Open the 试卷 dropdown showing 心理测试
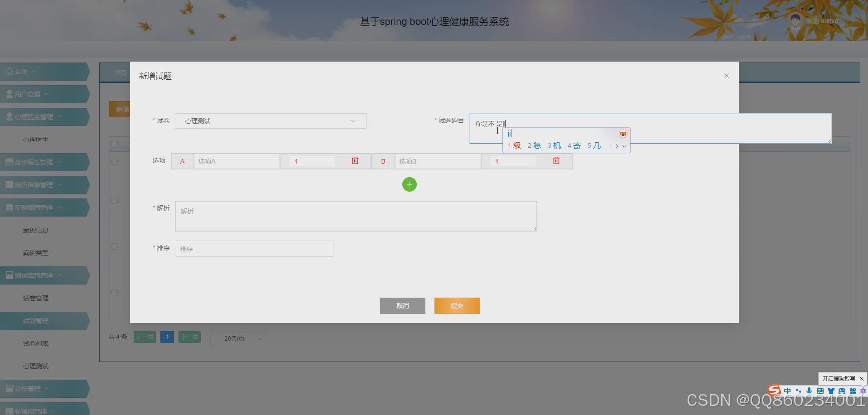Image resolution: width=868 pixels, height=415 pixels. coord(270,121)
